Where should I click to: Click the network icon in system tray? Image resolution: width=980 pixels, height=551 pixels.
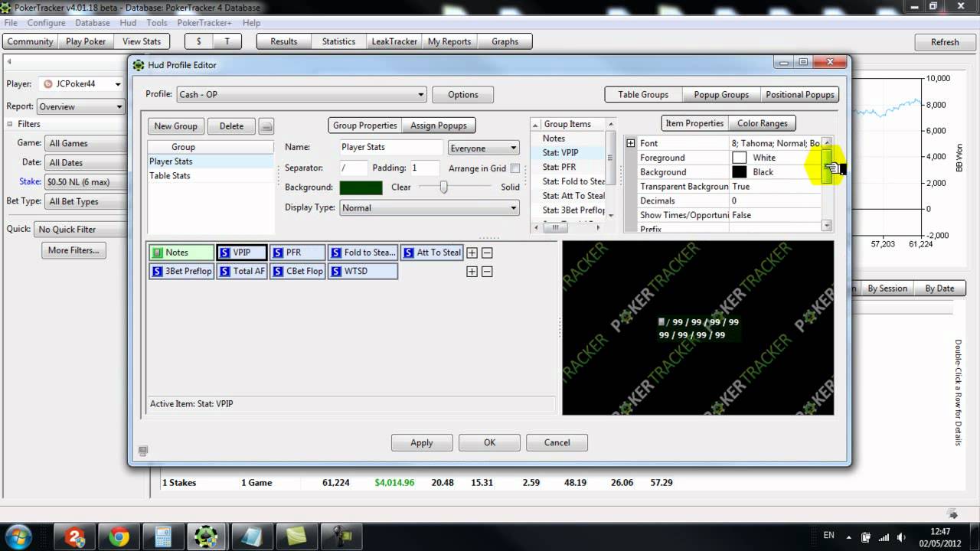(x=883, y=536)
